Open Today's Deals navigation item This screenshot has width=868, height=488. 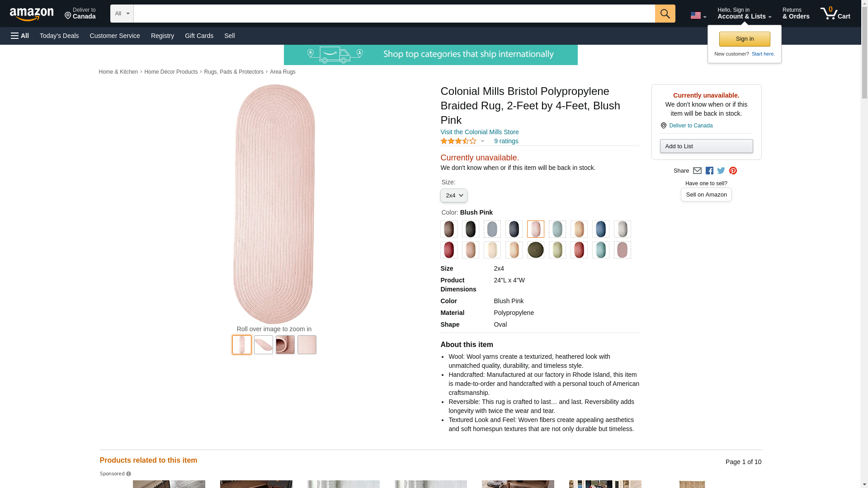point(59,36)
